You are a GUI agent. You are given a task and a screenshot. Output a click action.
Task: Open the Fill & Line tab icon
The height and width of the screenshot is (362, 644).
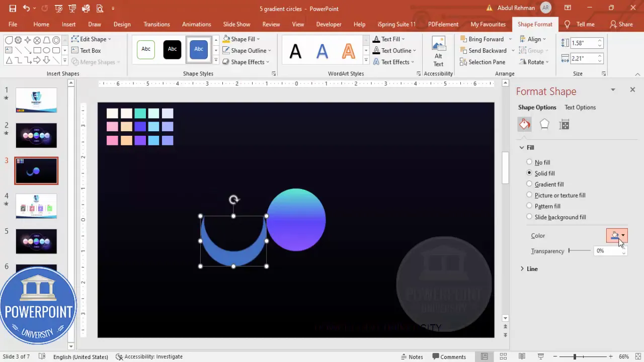click(525, 124)
